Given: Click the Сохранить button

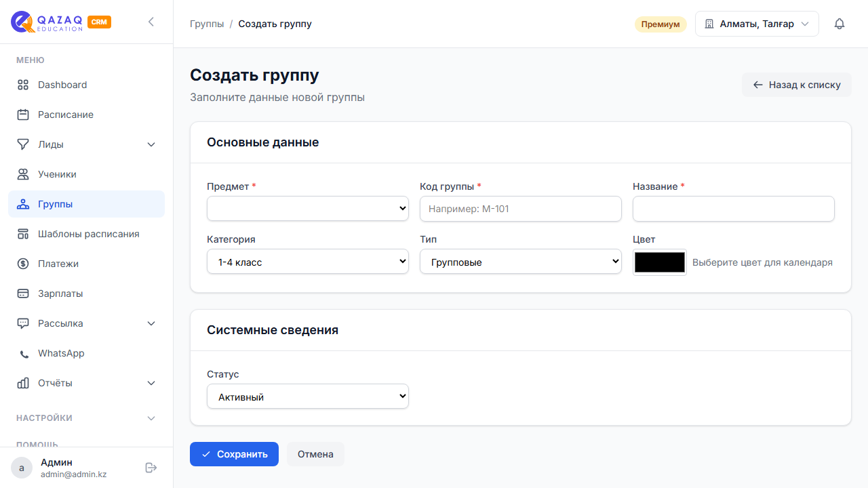Looking at the screenshot, I should coord(234,454).
